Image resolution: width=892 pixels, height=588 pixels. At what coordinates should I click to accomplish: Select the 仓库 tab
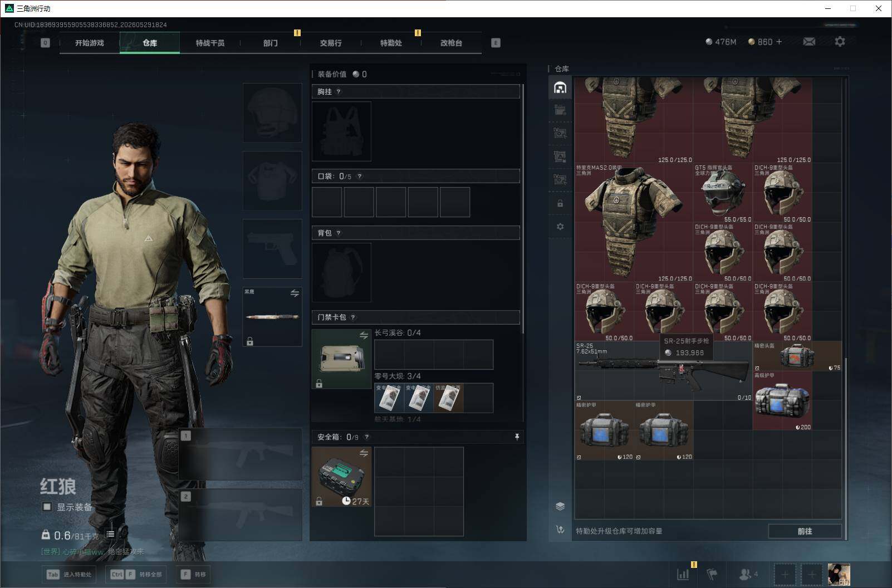[150, 43]
